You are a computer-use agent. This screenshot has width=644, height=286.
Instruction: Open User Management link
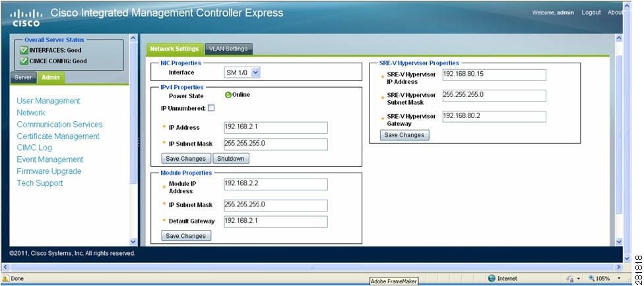48,101
